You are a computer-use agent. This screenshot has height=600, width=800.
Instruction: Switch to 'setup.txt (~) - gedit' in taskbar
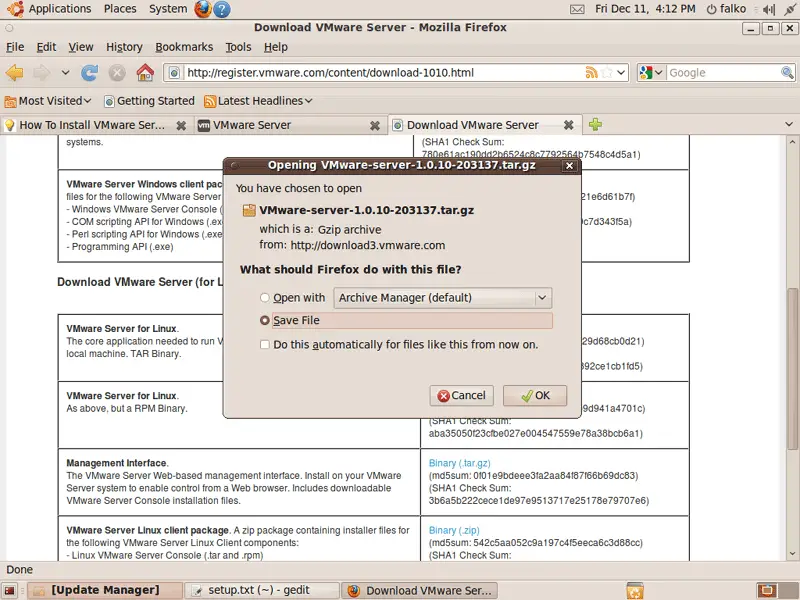[x=262, y=591]
